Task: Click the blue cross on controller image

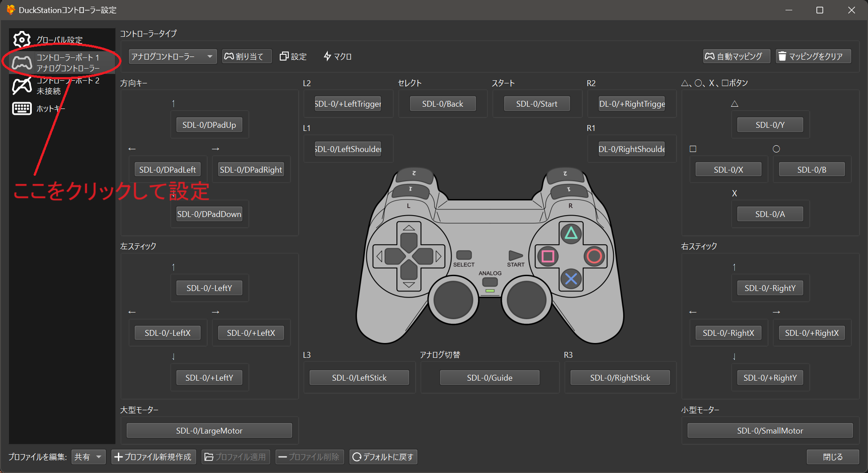Action: 571,279
